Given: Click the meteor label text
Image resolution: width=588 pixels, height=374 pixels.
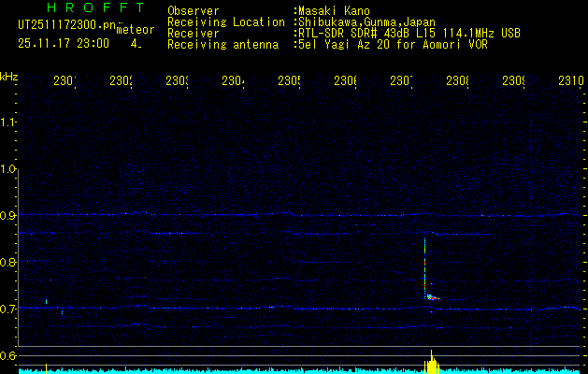Looking at the screenshot, I should 135,30.
